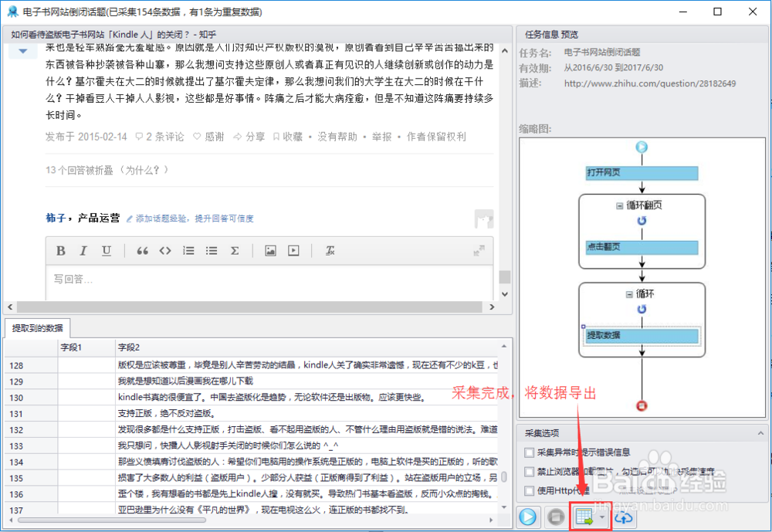The width and height of the screenshot is (772, 532).
Task: Click loop icon inside 循环 box
Action: [x=642, y=310]
